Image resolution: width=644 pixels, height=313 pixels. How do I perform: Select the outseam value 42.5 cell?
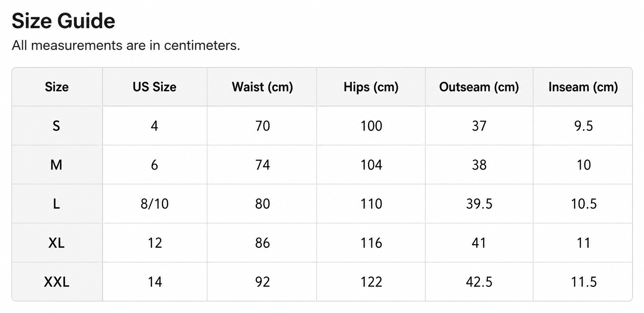479,282
